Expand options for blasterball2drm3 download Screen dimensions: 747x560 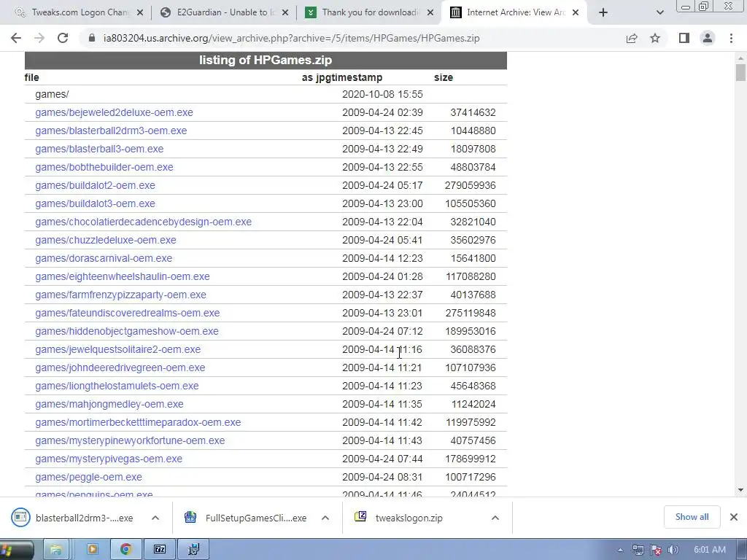click(x=155, y=518)
